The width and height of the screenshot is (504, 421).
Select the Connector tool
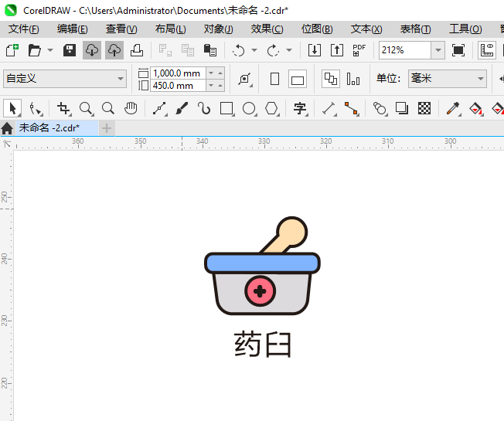[x=351, y=108]
